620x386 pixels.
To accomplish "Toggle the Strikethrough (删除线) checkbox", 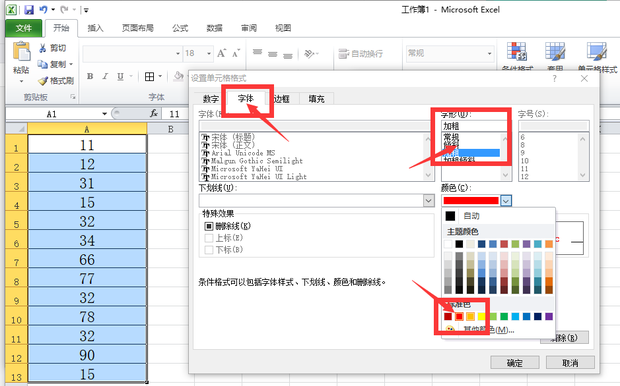I will click(x=209, y=226).
